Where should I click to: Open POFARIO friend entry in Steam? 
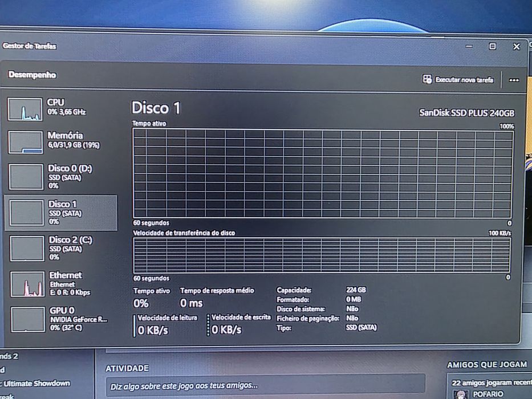[x=489, y=394]
